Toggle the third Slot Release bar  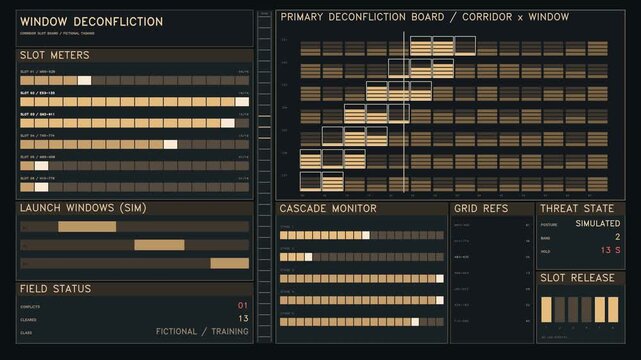573,309
